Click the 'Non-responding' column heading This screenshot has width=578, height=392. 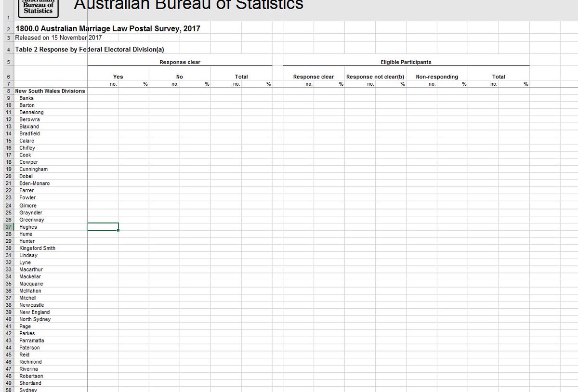click(x=437, y=77)
